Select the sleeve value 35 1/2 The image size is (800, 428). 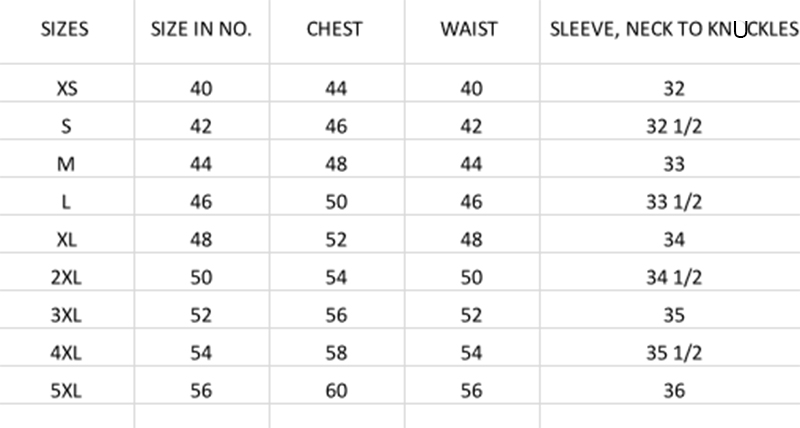tap(673, 354)
